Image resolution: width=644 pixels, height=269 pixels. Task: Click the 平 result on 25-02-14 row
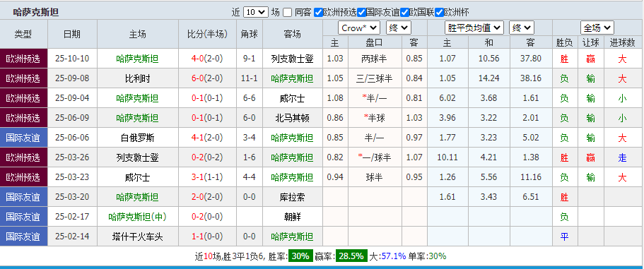pos(564,237)
